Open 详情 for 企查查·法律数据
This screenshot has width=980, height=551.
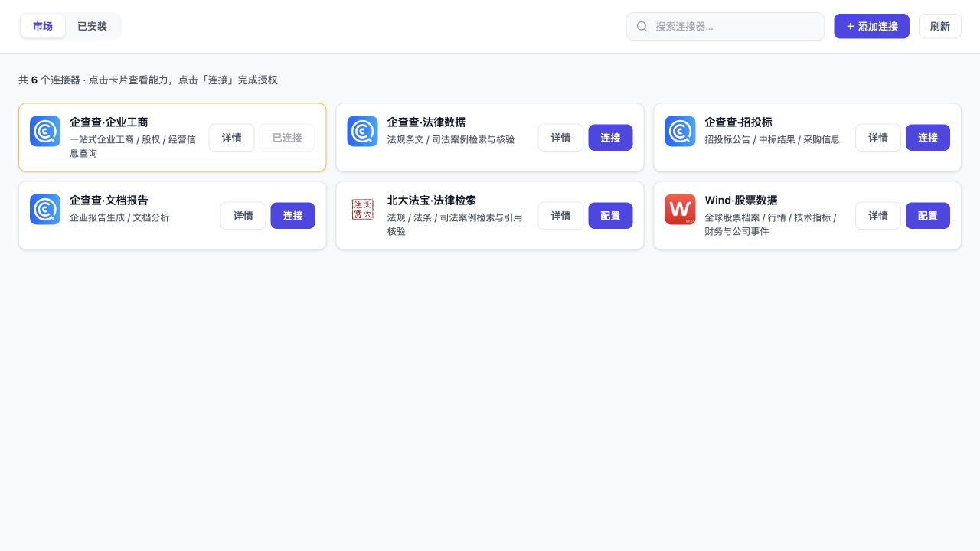pyautogui.click(x=560, y=138)
